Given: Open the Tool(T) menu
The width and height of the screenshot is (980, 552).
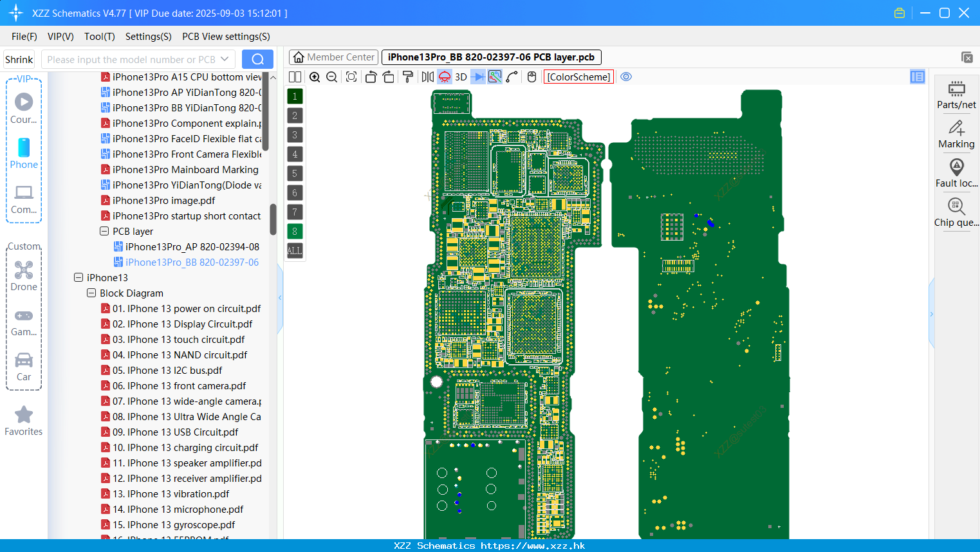Looking at the screenshot, I should (100, 37).
